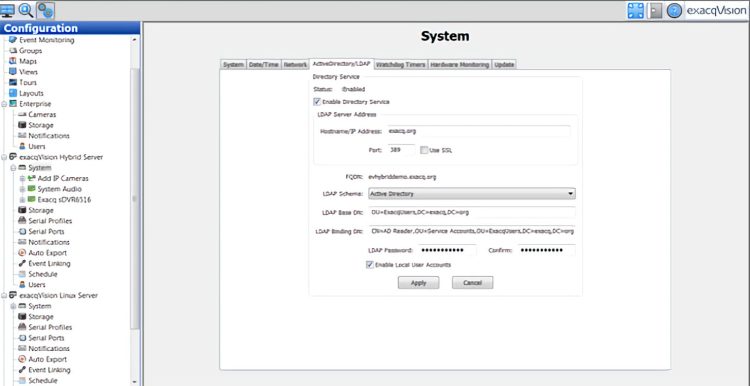Viewport: 750px width, 386px height.
Task: Switch to the Date/Time tab
Action: tap(264, 65)
